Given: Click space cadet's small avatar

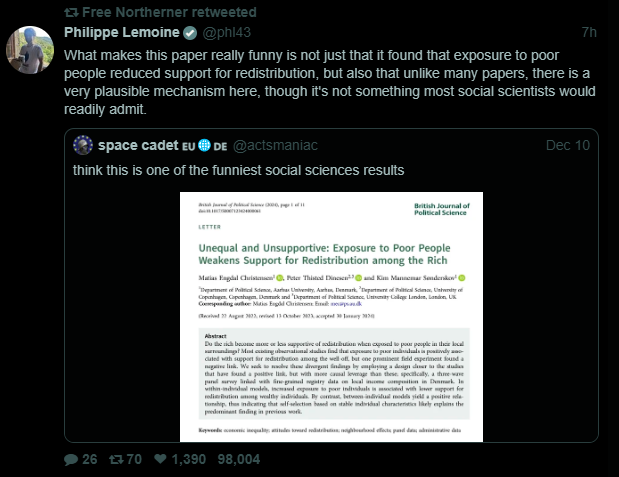Looking at the screenshot, I should pos(85,145).
